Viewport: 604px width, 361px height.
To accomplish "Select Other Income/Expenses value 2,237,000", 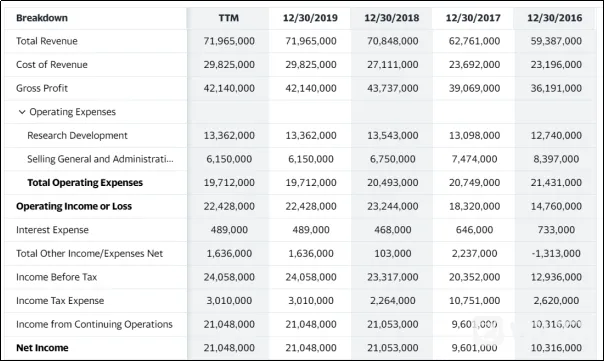I will (474, 254).
